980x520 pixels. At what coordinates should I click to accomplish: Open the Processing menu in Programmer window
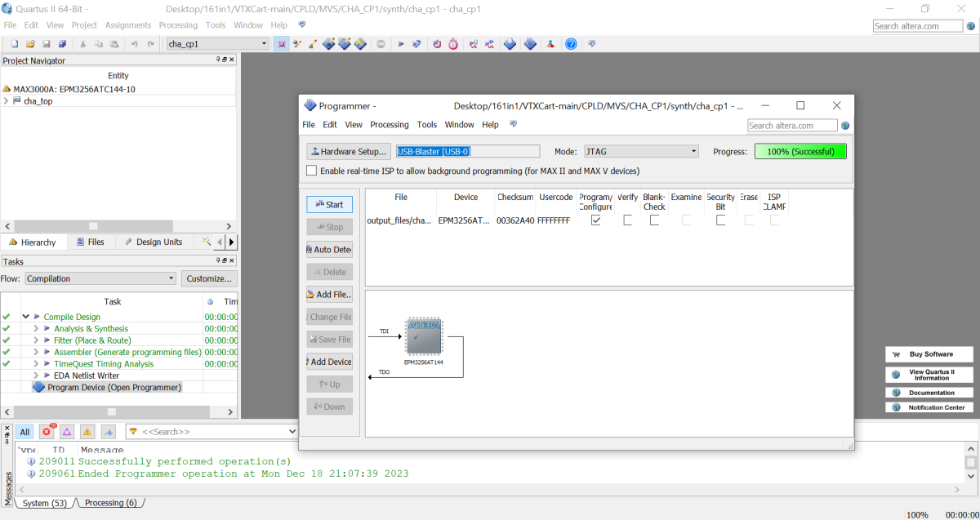coord(390,125)
